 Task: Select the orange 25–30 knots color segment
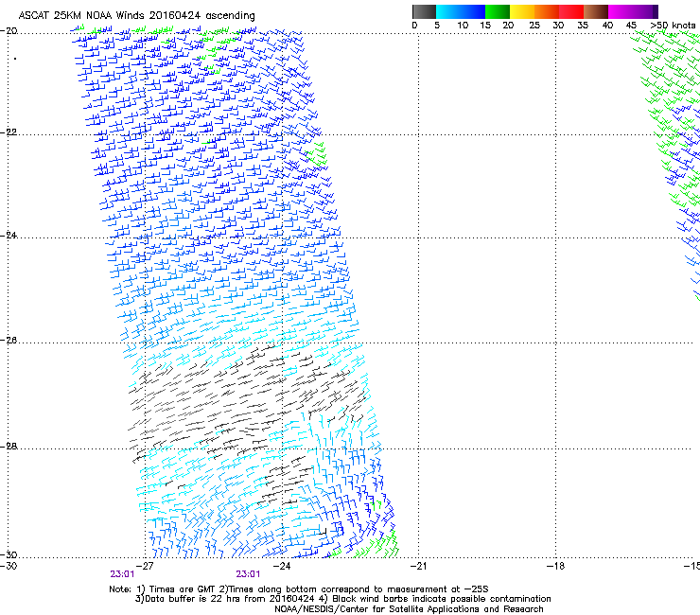[547, 11]
